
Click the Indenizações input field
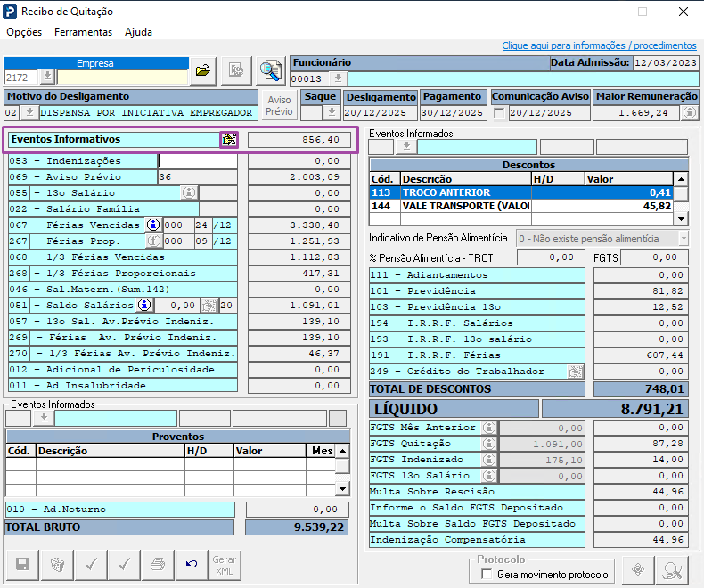click(x=198, y=161)
